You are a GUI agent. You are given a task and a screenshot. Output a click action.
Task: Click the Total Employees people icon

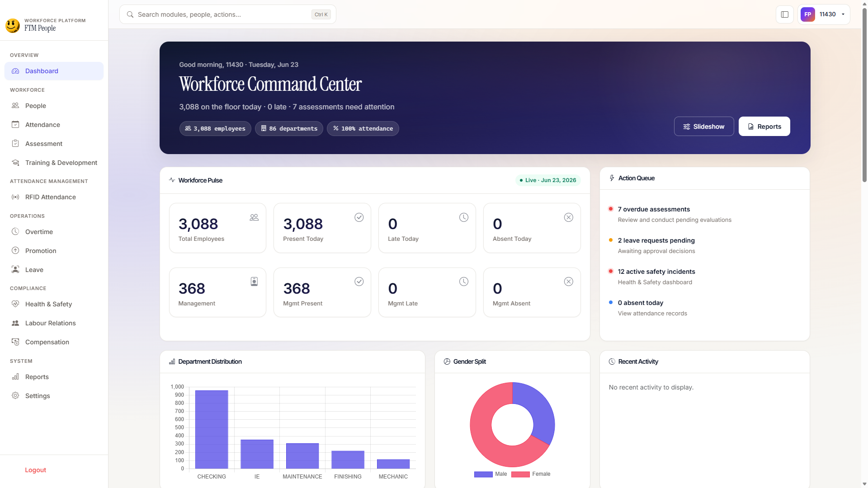(254, 217)
